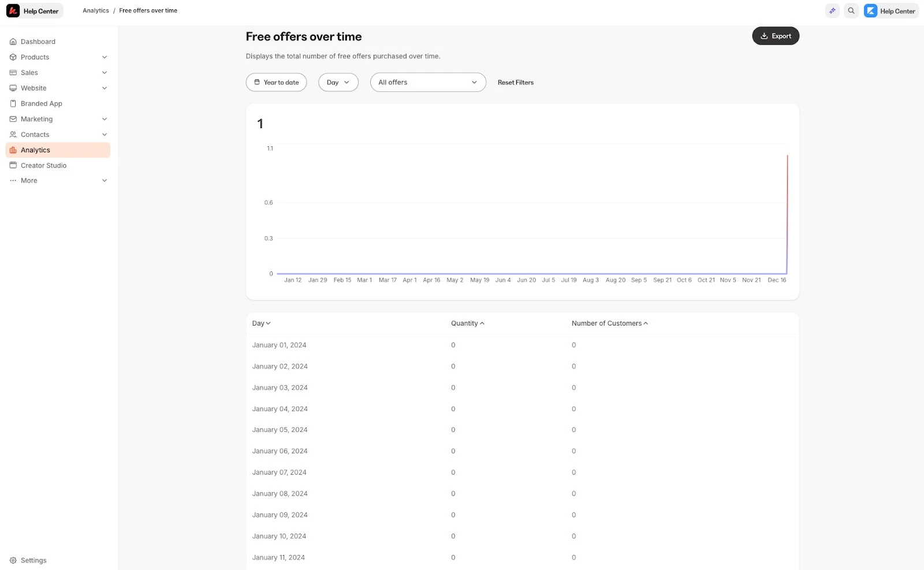Viewport: 924px width, 570px height.
Task: Select the Dashboard home icon
Action: (x=13, y=41)
